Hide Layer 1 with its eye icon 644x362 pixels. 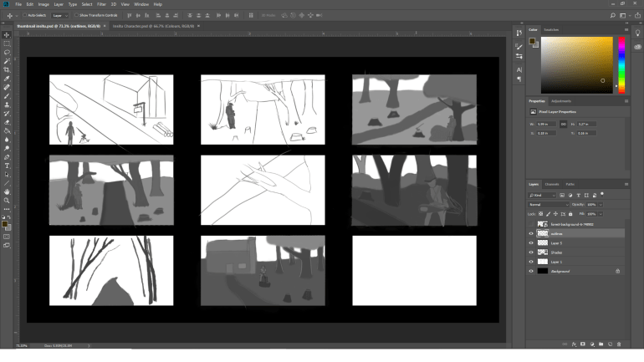click(x=531, y=262)
